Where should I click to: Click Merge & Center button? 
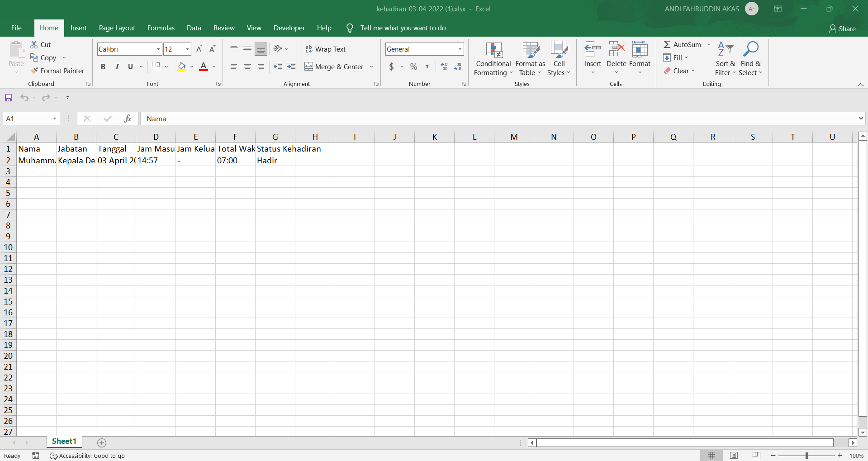(334, 67)
